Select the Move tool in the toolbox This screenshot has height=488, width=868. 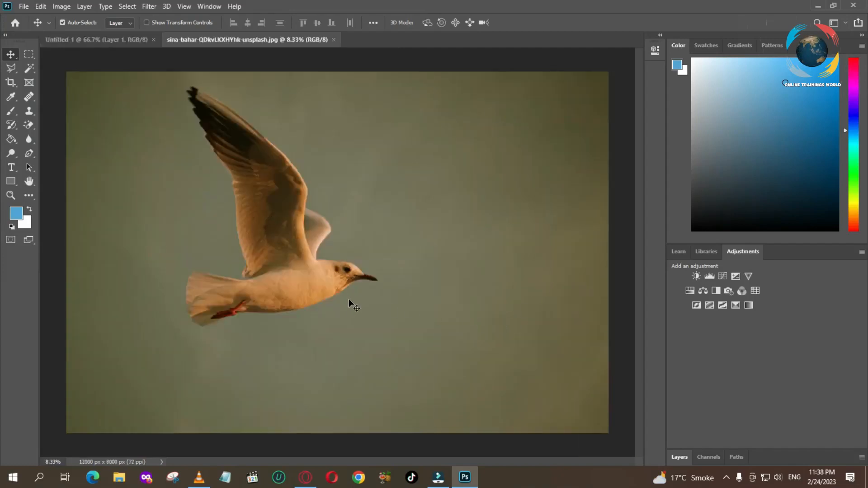click(x=11, y=54)
